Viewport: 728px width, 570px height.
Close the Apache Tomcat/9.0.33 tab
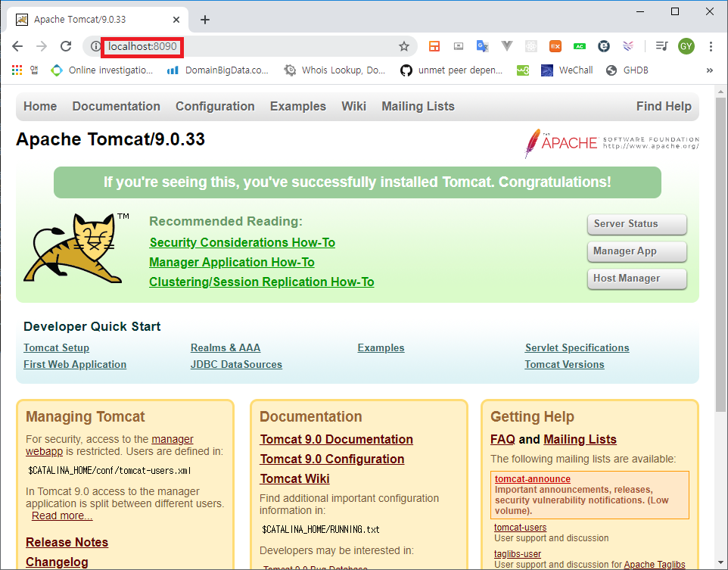176,20
